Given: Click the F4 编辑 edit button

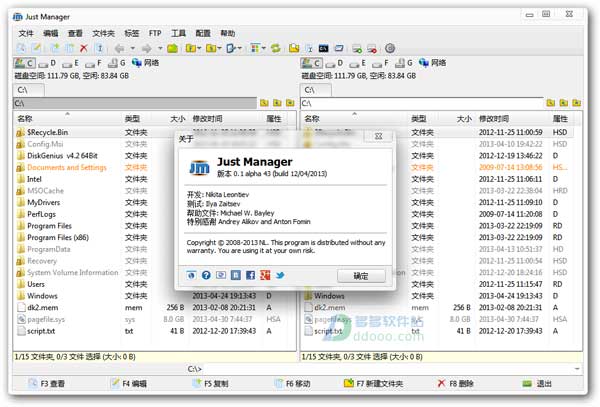Looking at the screenshot, I should point(129,383).
